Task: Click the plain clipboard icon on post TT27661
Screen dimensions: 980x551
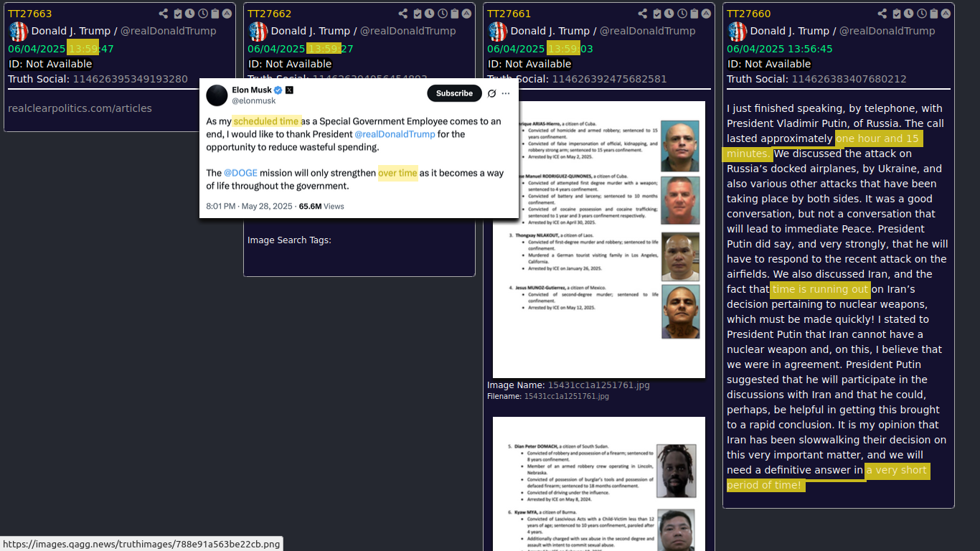Action: coord(694,14)
